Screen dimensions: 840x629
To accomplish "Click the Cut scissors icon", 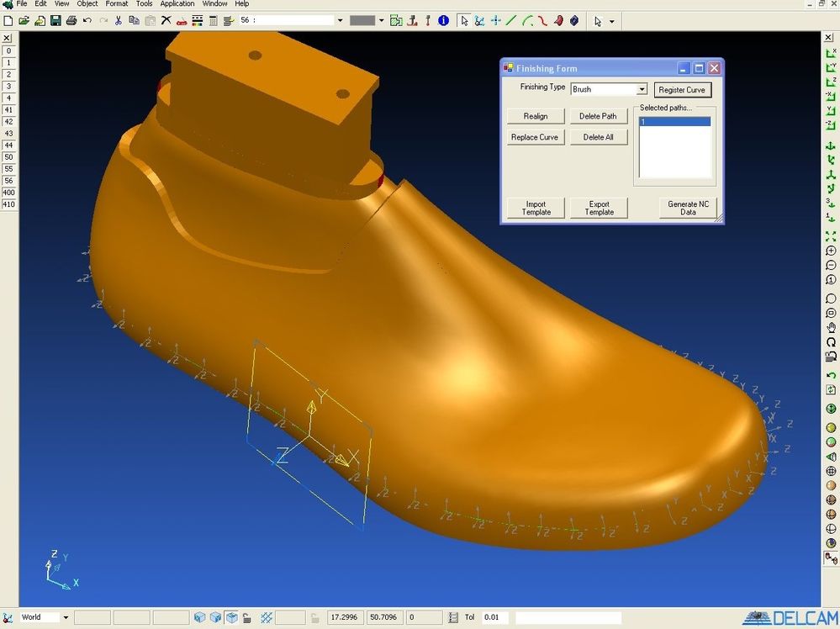I will pos(118,20).
